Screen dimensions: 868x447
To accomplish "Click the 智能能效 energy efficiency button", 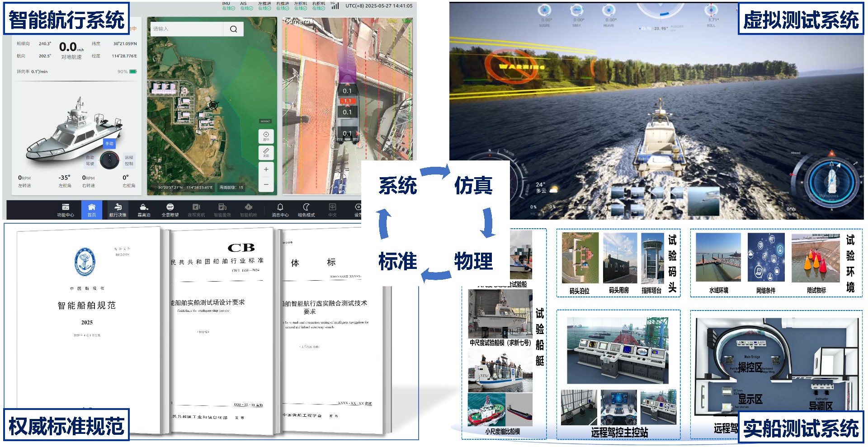I will [222, 209].
